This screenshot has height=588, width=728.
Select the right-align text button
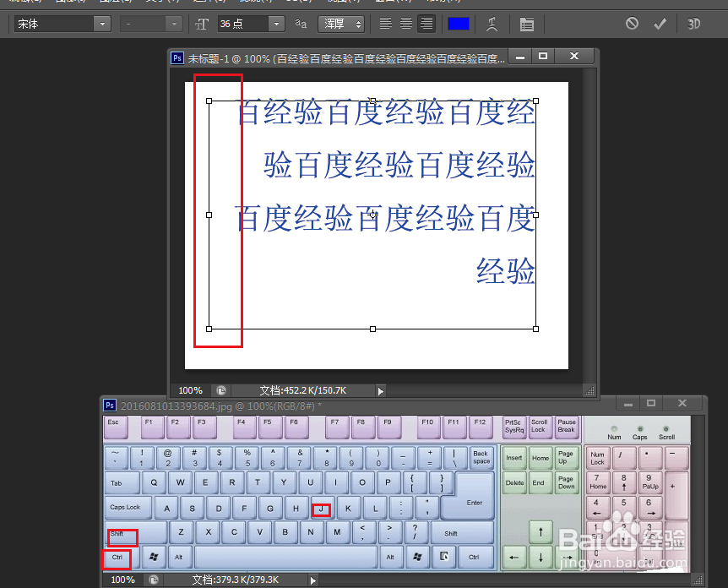click(x=426, y=23)
